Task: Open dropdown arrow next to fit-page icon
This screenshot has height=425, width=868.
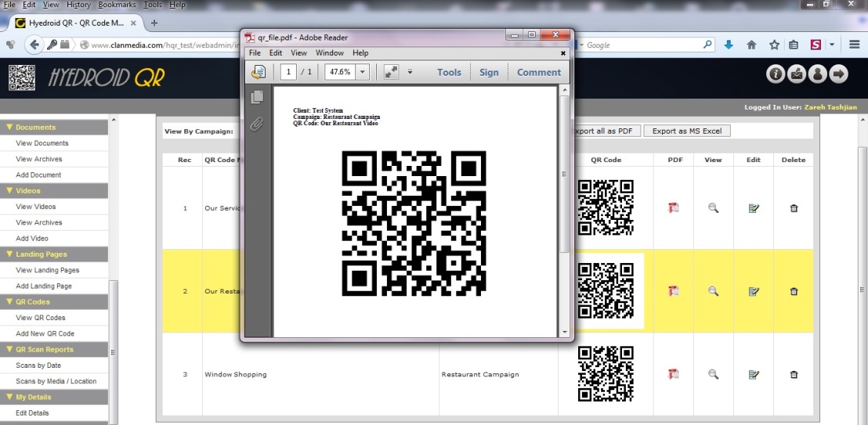Action: click(410, 72)
